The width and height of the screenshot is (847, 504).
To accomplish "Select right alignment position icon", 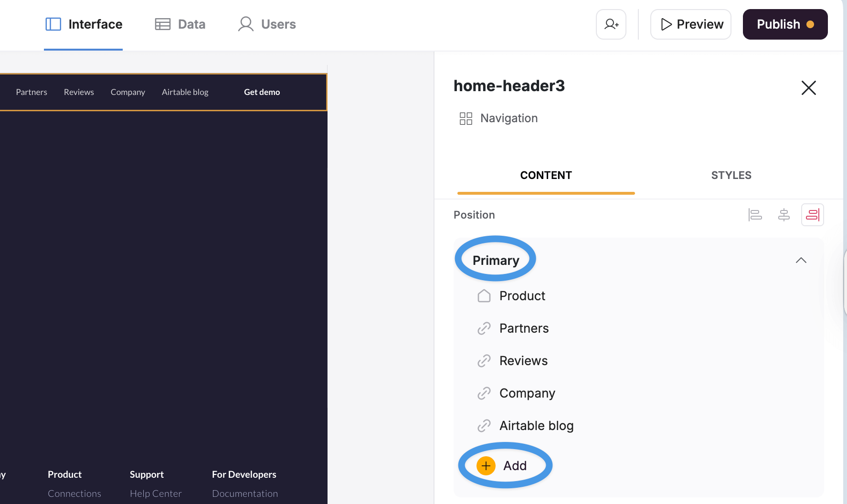I will tap(812, 215).
